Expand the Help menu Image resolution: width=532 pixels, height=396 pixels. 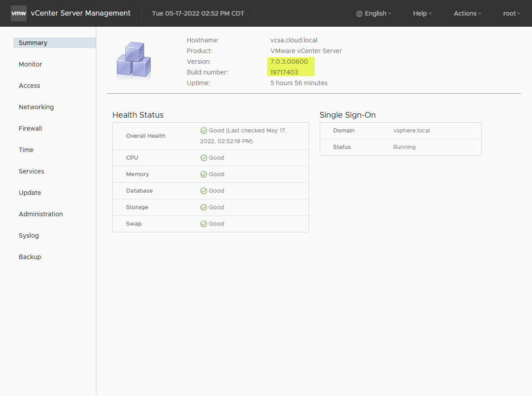pyautogui.click(x=422, y=13)
